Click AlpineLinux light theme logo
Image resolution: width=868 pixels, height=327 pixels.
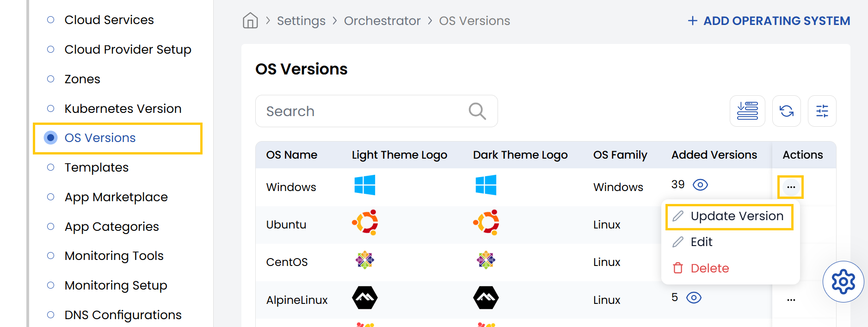tap(365, 298)
